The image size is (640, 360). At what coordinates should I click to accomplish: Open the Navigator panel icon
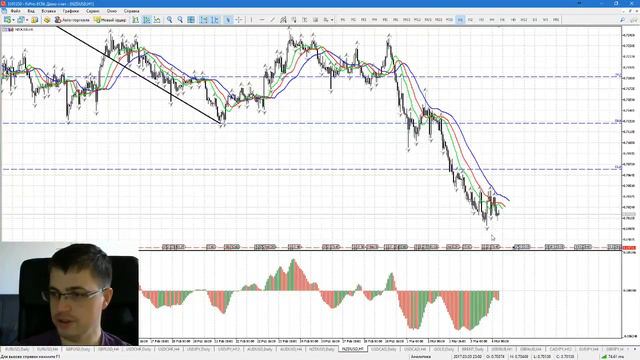(47, 20)
